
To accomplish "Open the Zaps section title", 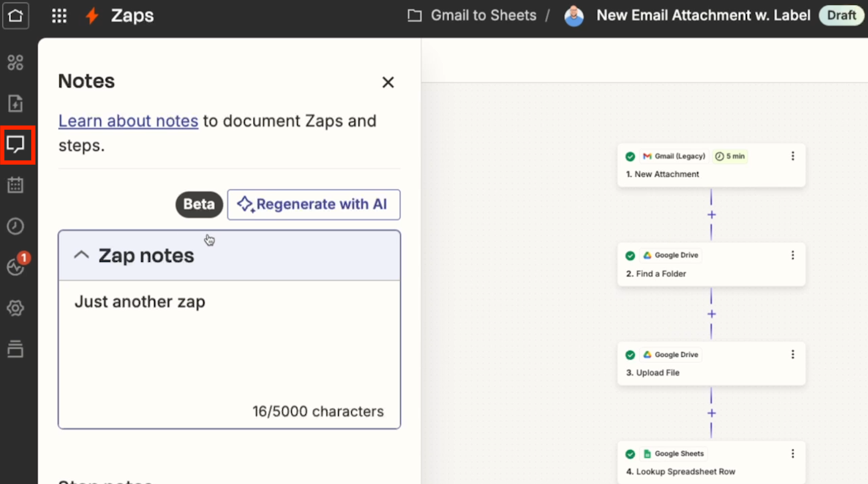I will click(132, 15).
